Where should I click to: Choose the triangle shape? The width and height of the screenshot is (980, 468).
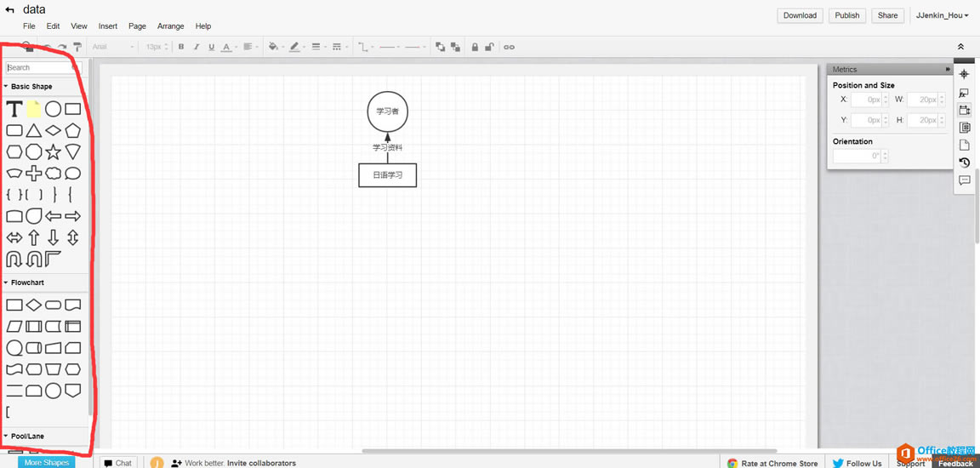[x=34, y=130]
